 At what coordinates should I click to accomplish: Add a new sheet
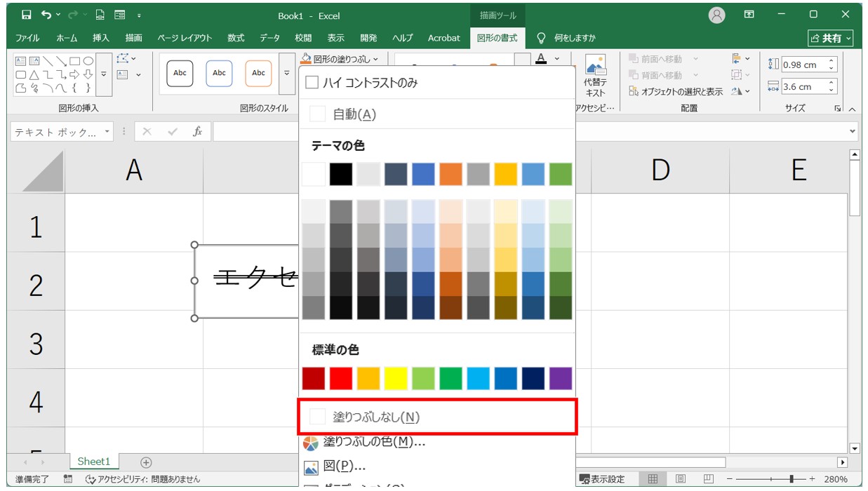(146, 462)
